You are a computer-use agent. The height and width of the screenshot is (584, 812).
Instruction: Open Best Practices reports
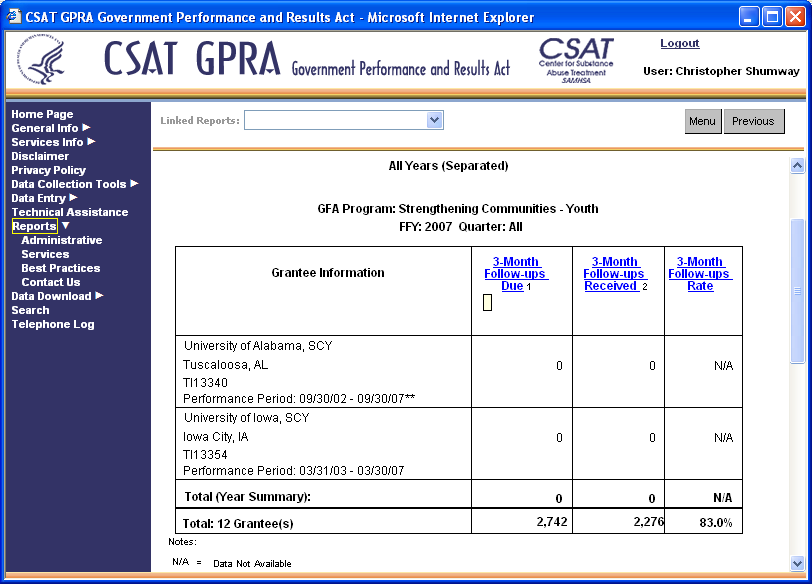click(60, 268)
